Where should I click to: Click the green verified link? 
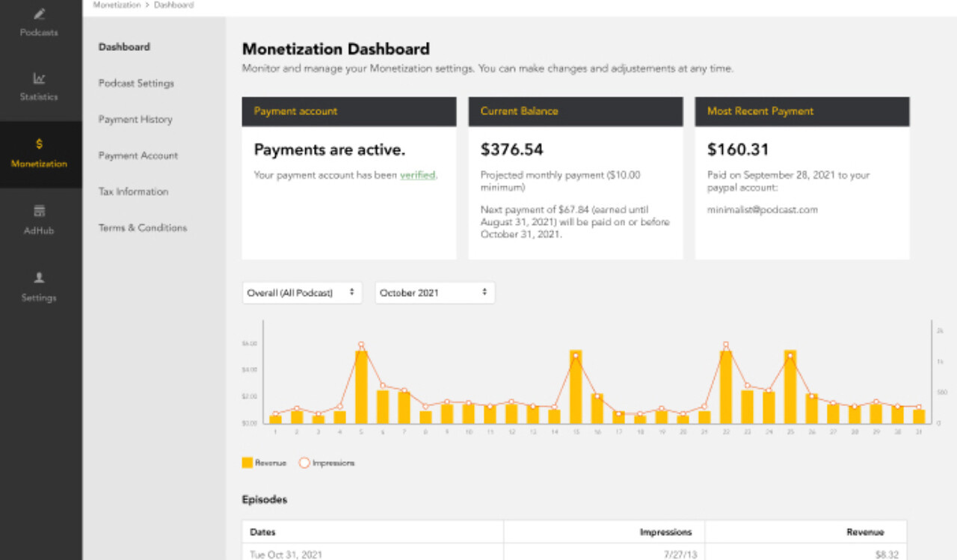click(x=417, y=176)
